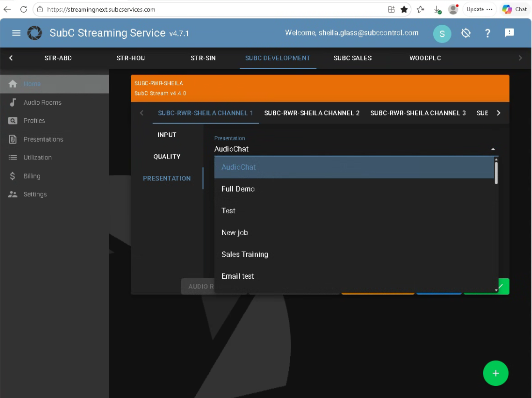The height and width of the screenshot is (398, 532).
Task: Go back with browser back arrow
Action: point(7,10)
